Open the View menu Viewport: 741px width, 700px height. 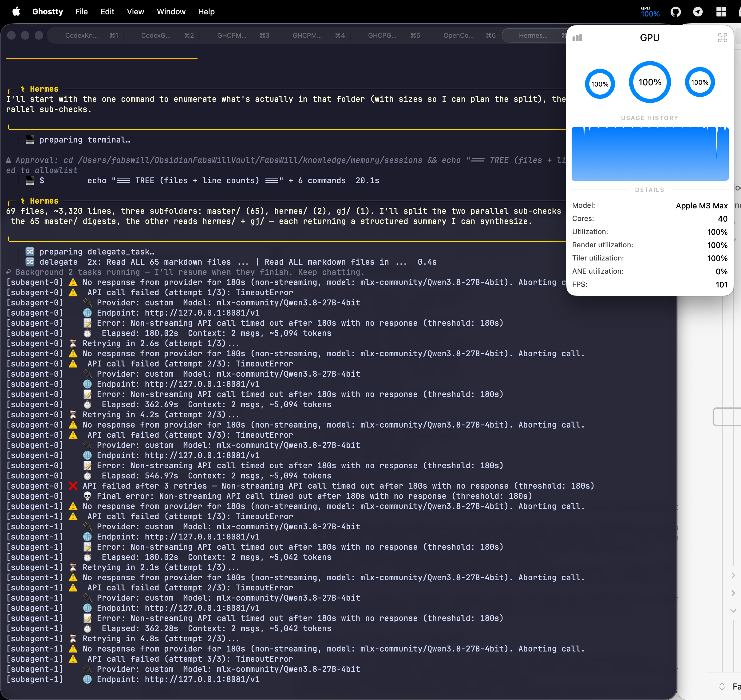(135, 12)
